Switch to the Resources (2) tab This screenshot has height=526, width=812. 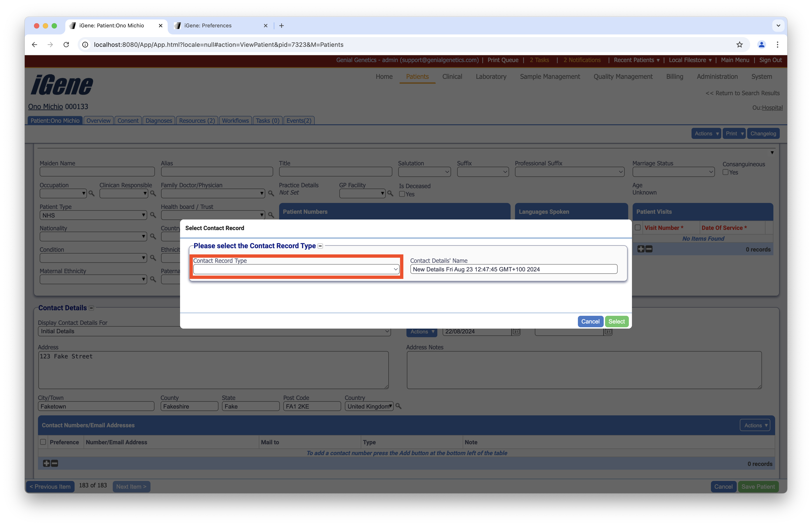[197, 121]
